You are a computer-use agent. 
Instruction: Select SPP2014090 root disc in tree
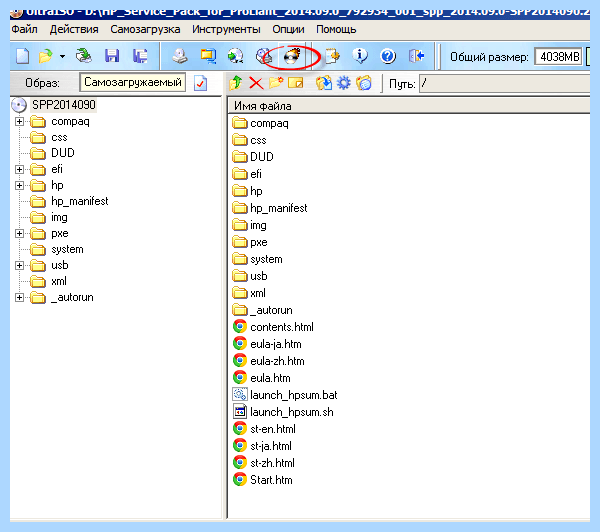[64, 104]
